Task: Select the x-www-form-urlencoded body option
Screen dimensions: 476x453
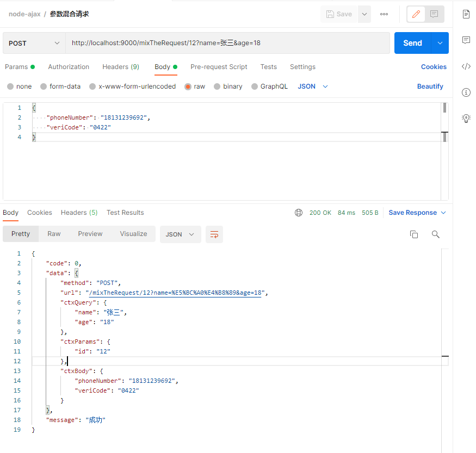Action: pos(133,86)
